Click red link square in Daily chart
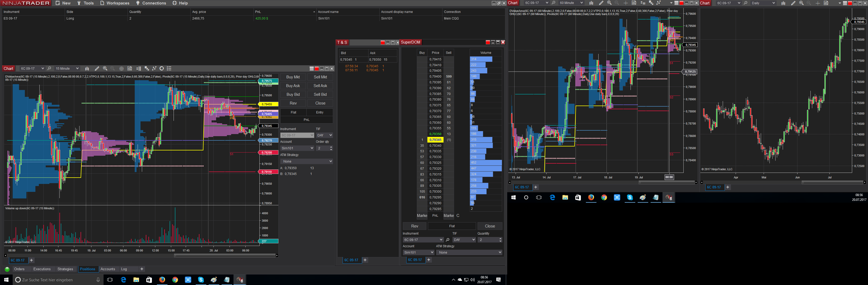Viewport: 868px width, 285px height. [x=850, y=3]
